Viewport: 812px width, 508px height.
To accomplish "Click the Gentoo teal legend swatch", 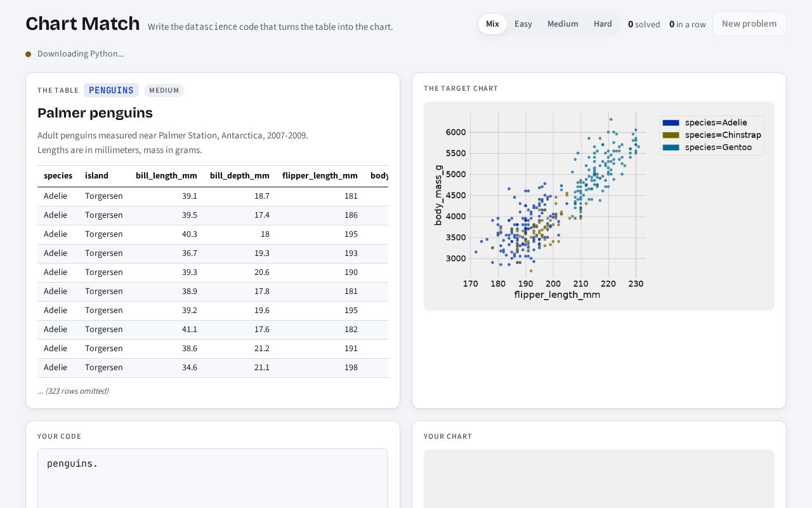I will [671, 147].
